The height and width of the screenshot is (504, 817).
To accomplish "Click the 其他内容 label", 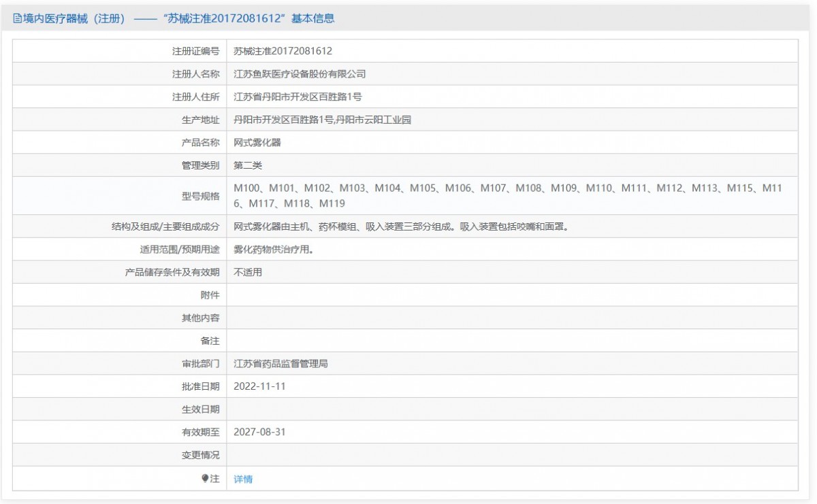I will point(201,318).
